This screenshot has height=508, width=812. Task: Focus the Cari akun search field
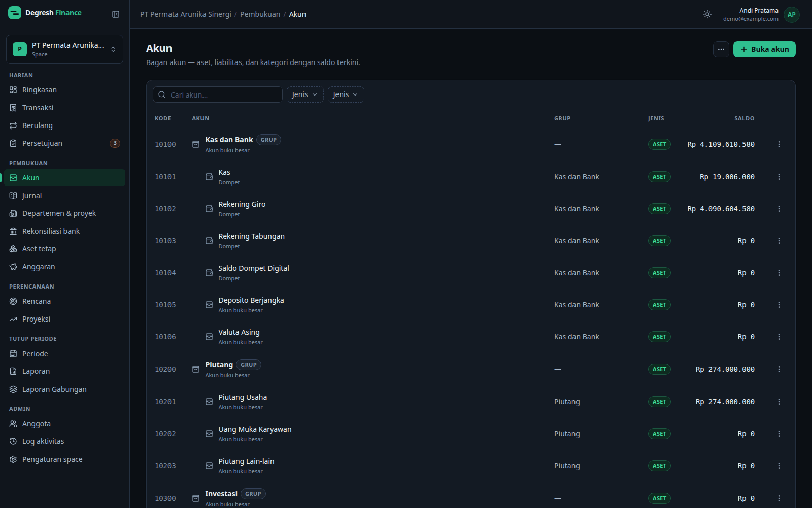point(218,94)
